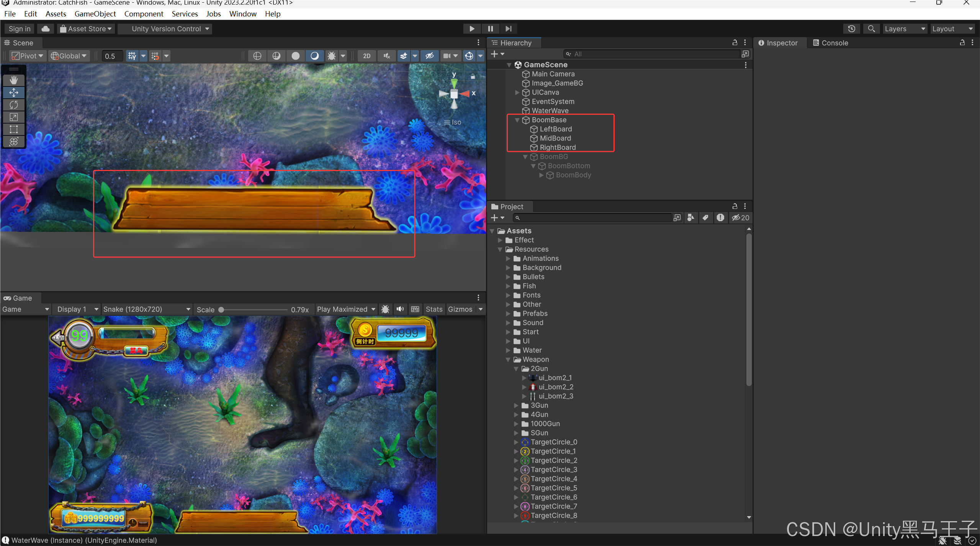Click the Stats button in Game view
This screenshot has height=546, width=980.
tap(434, 309)
